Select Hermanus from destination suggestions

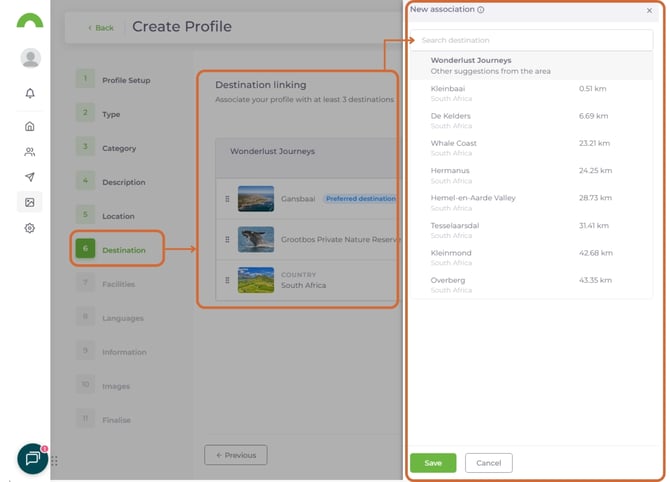[450, 170]
